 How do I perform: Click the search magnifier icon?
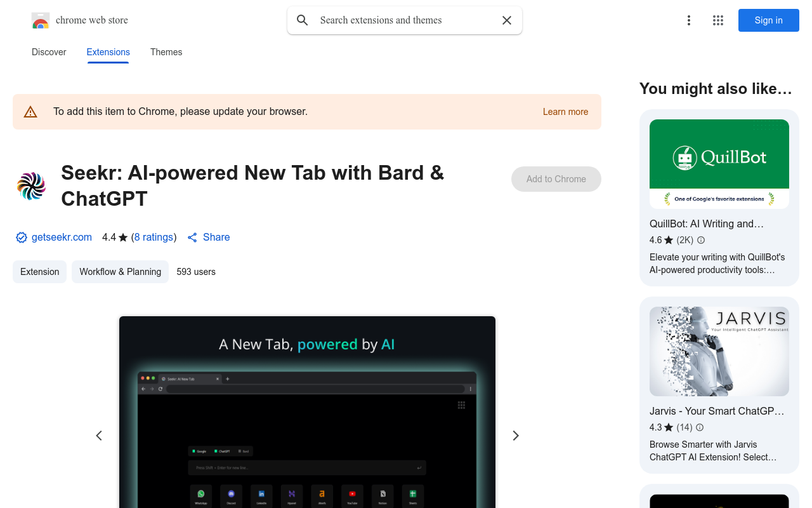(x=303, y=20)
